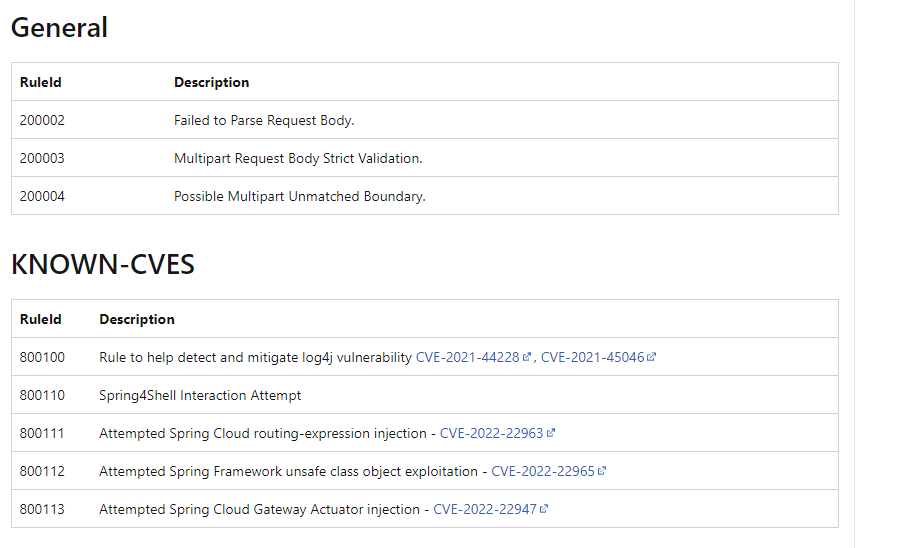Click external link icon after CVE-2022-22947
The width and height of the screenshot is (899, 548).
pyautogui.click(x=544, y=510)
